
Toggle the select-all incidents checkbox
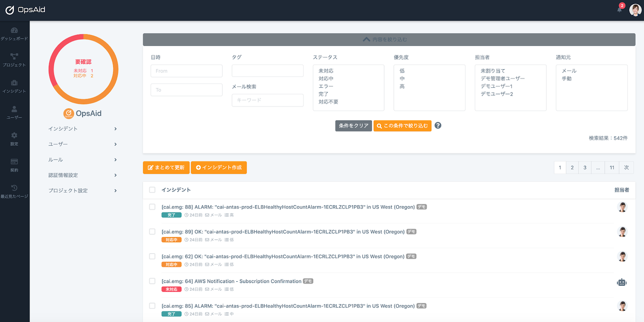(x=152, y=190)
